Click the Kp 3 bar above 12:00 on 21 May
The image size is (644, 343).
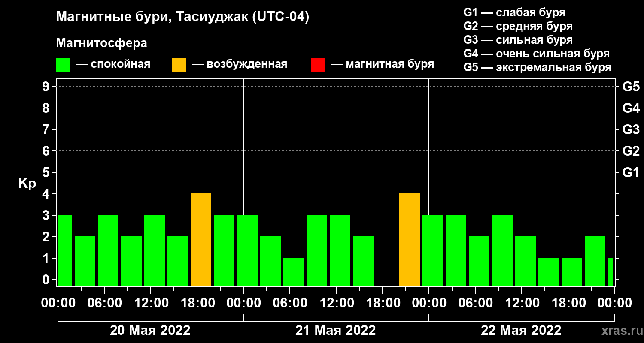coord(340,251)
